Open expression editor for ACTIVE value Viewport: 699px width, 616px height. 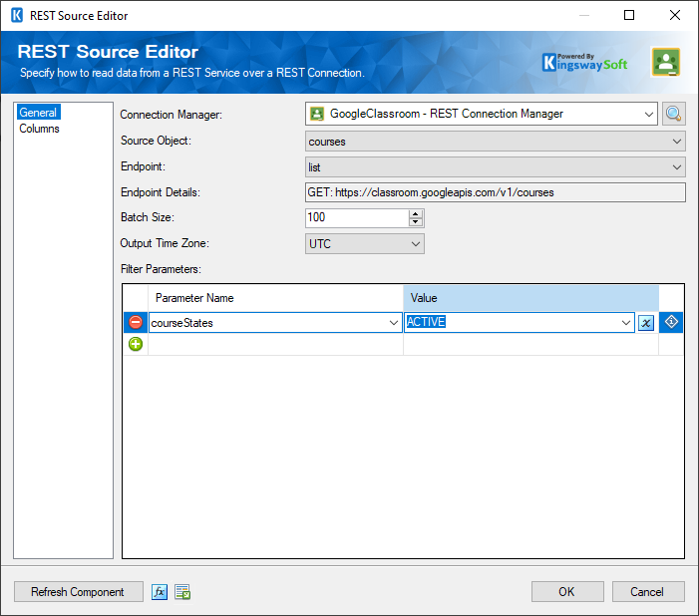(x=646, y=322)
